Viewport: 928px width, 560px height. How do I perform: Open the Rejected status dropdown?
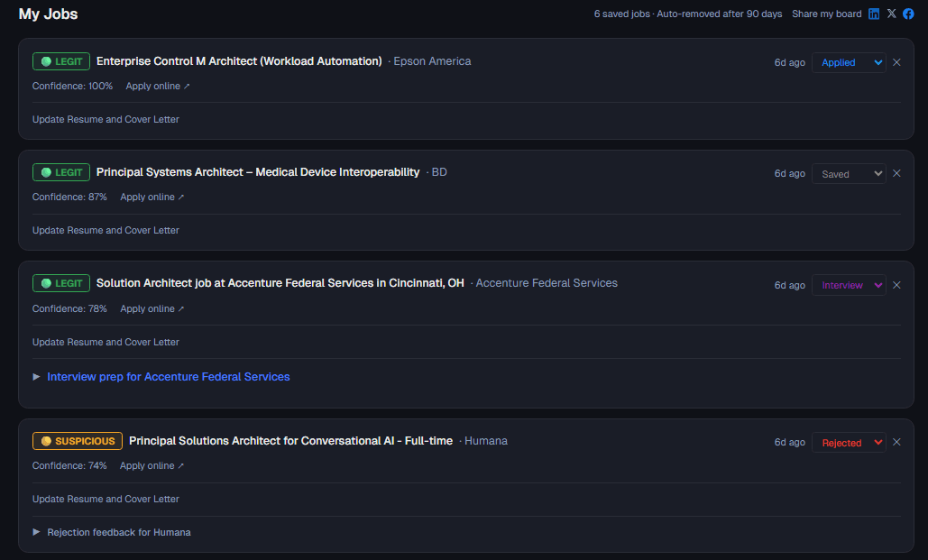[849, 442]
